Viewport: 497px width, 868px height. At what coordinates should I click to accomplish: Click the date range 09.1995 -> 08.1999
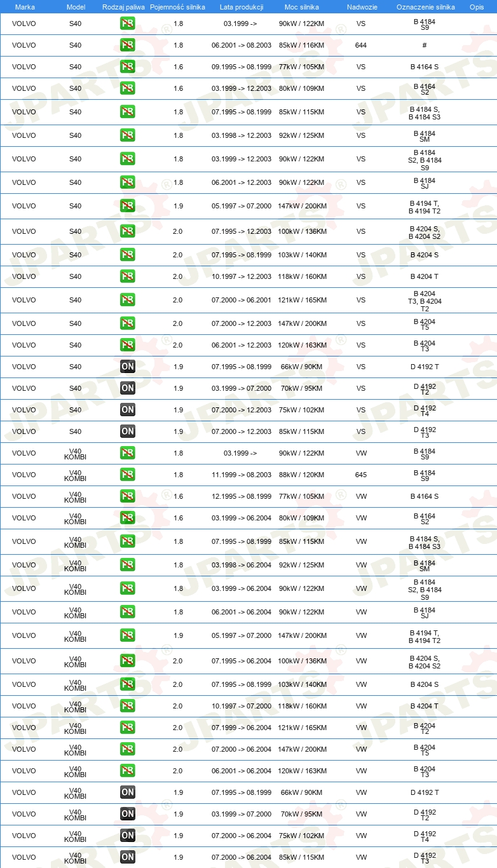coord(242,67)
